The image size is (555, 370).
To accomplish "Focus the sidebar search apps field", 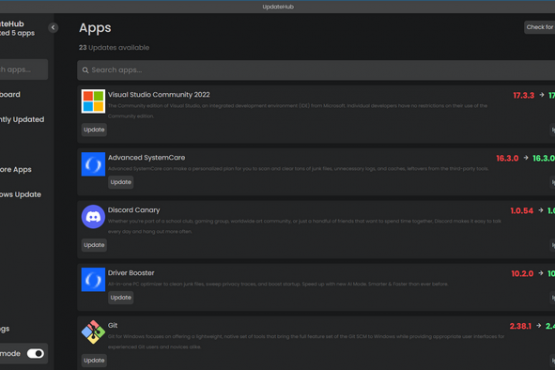I will pyautogui.click(x=23, y=69).
